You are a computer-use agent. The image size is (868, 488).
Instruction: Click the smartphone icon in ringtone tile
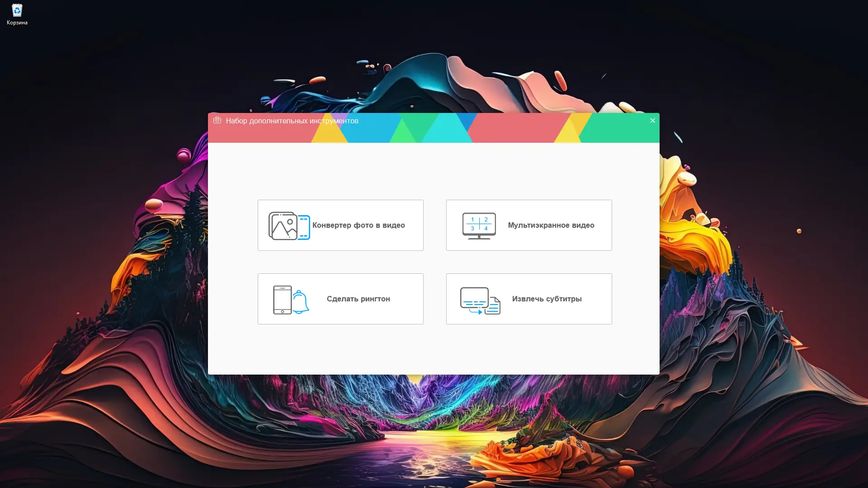click(282, 300)
